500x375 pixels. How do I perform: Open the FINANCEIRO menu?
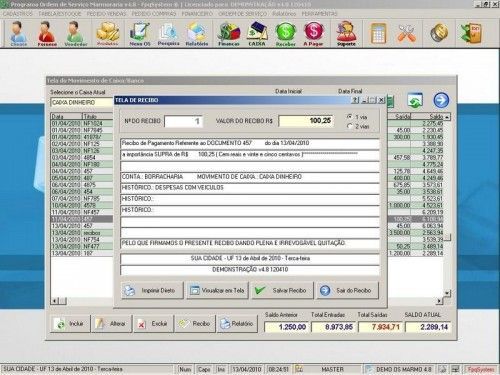(197, 14)
